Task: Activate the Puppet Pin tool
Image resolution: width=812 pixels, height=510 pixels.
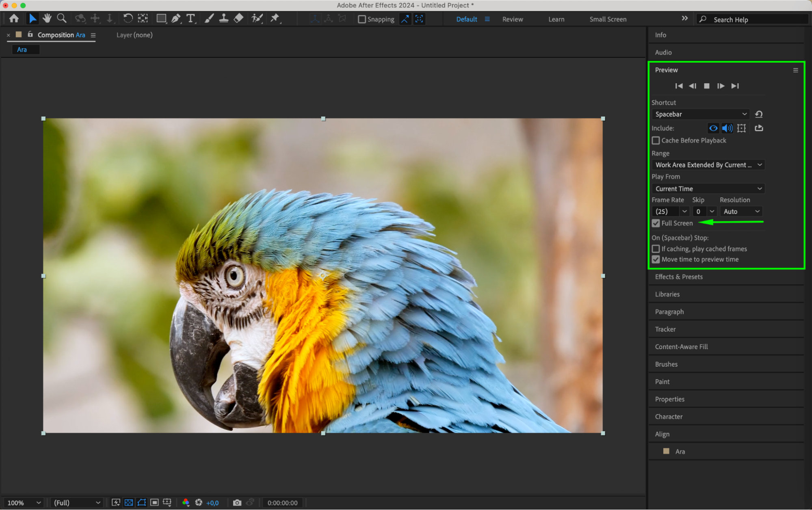Action: tap(275, 18)
